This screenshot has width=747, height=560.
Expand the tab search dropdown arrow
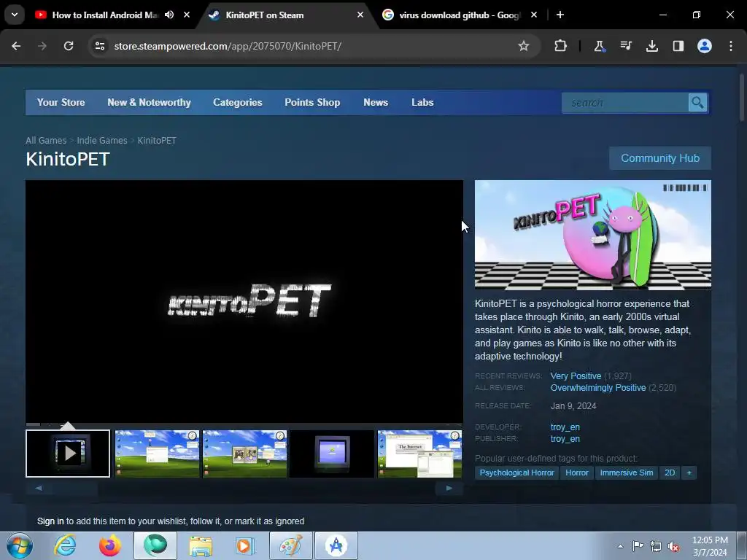point(15,15)
